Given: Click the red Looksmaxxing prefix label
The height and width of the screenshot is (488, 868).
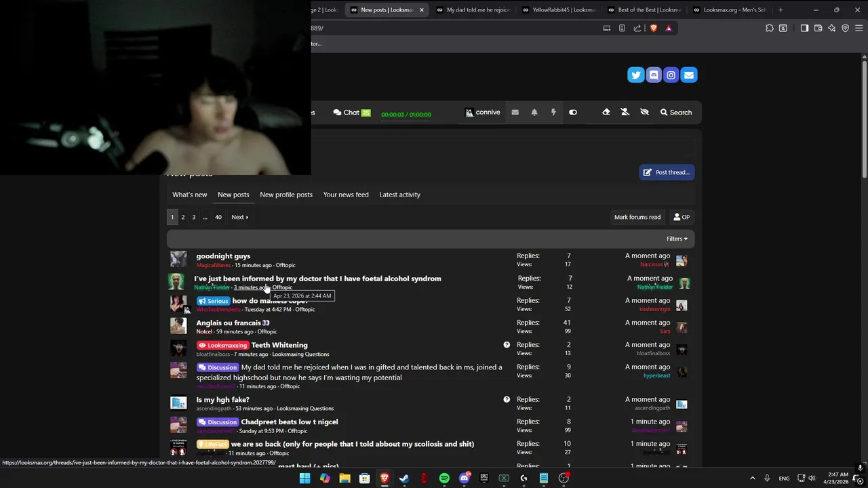Looking at the screenshot, I should [223, 345].
